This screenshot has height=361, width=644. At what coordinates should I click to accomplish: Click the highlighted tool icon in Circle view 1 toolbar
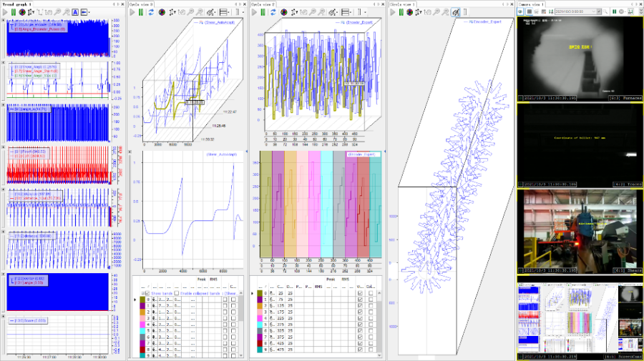click(454, 12)
